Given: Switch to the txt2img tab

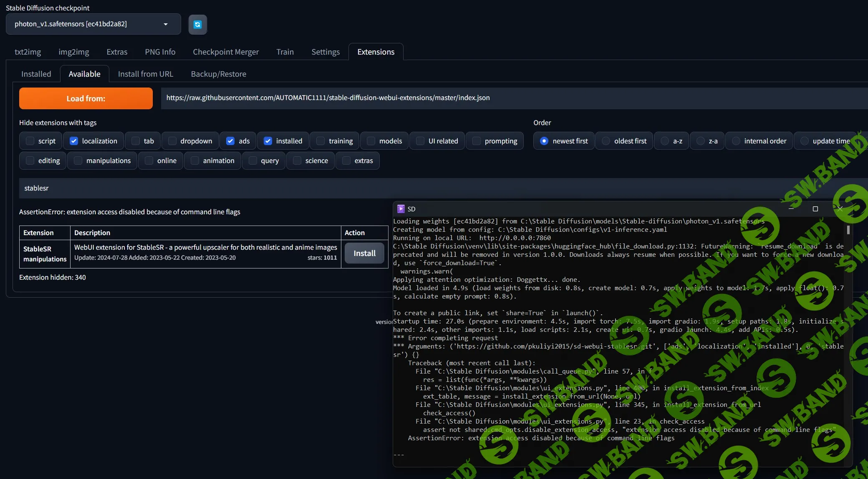Looking at the screenshot, I should pos(28,52).
